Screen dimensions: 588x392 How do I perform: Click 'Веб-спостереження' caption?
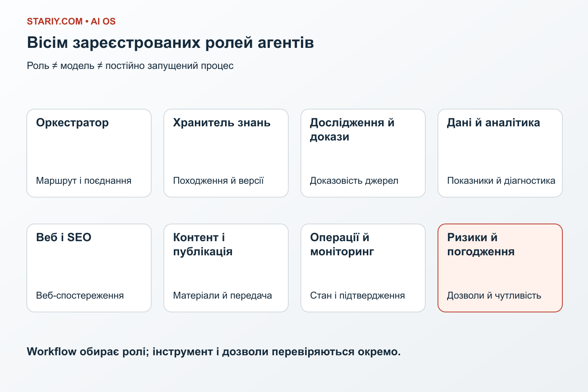click(x=80, y=296)
